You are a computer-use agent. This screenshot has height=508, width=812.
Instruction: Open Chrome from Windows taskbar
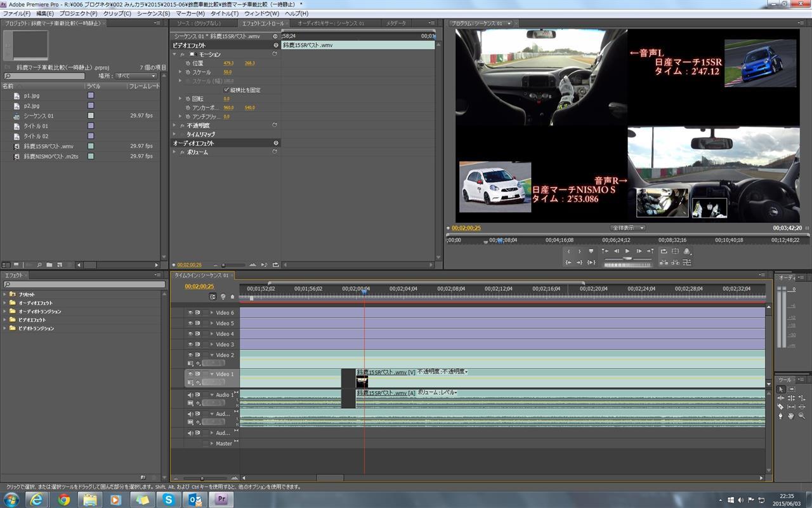[x=63, y=499]
